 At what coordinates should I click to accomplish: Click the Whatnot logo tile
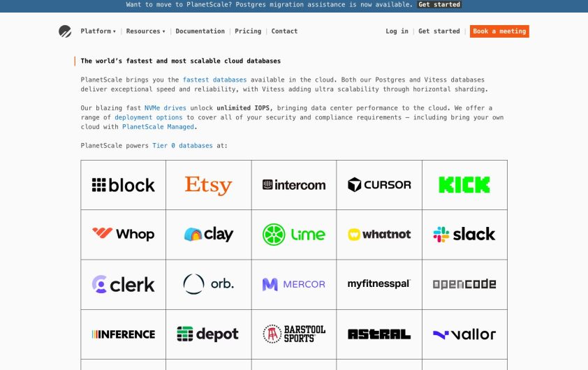click(x=379, y=235)
